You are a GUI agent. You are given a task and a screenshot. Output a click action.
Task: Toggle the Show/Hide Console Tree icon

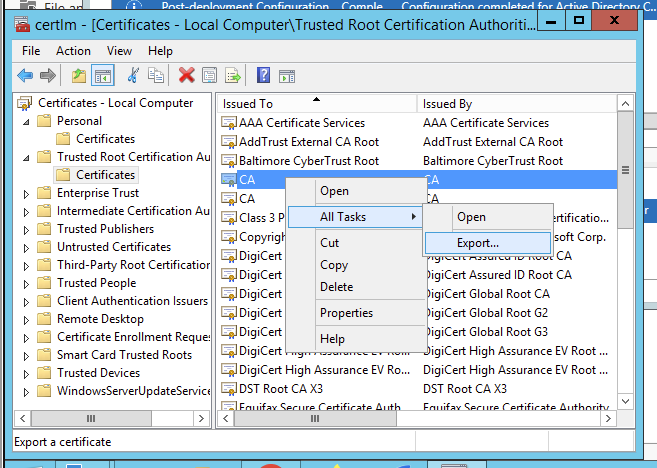click(x=103, y=76)
